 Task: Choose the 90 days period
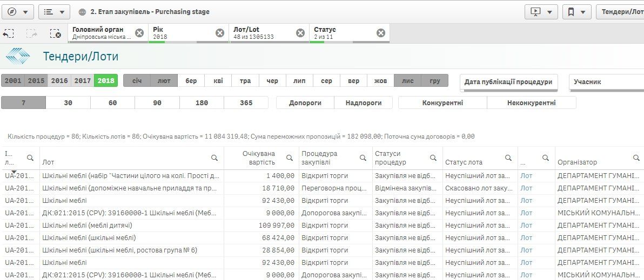click(x=157, y=103)
